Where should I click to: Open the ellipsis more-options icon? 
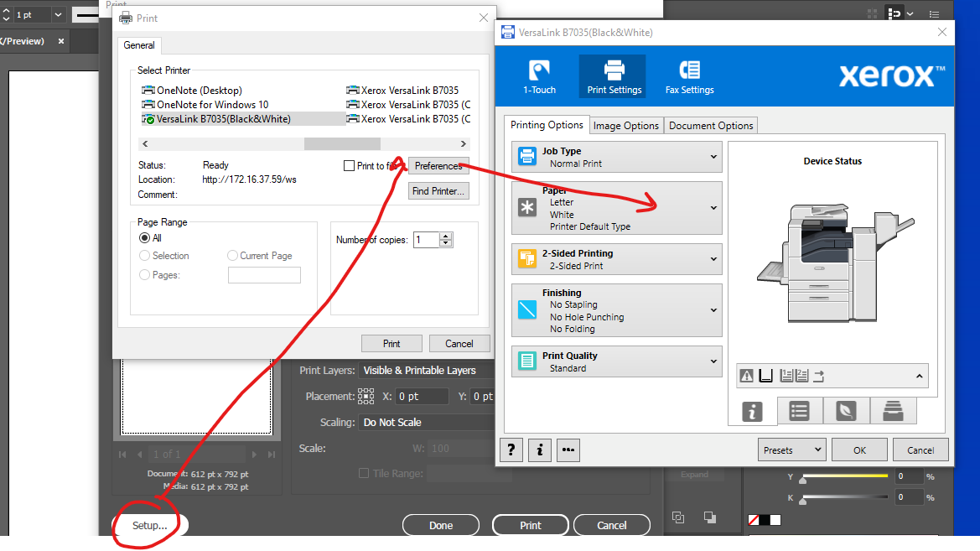point(568,450)
